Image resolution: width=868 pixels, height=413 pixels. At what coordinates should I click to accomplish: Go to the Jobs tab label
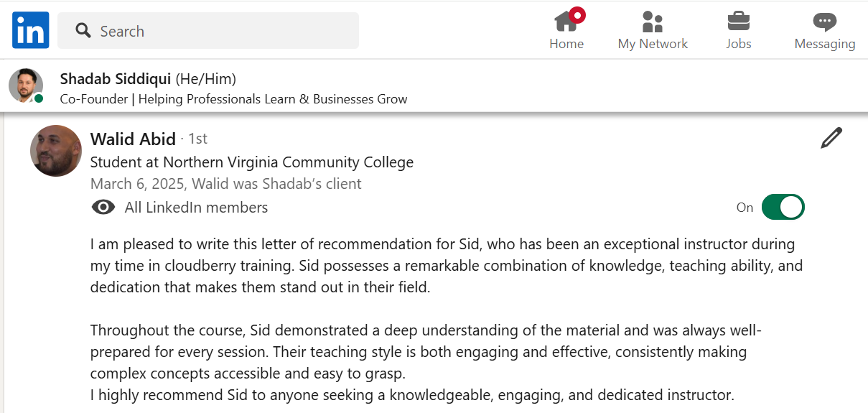pyautogui.click(x=738, y=44)
